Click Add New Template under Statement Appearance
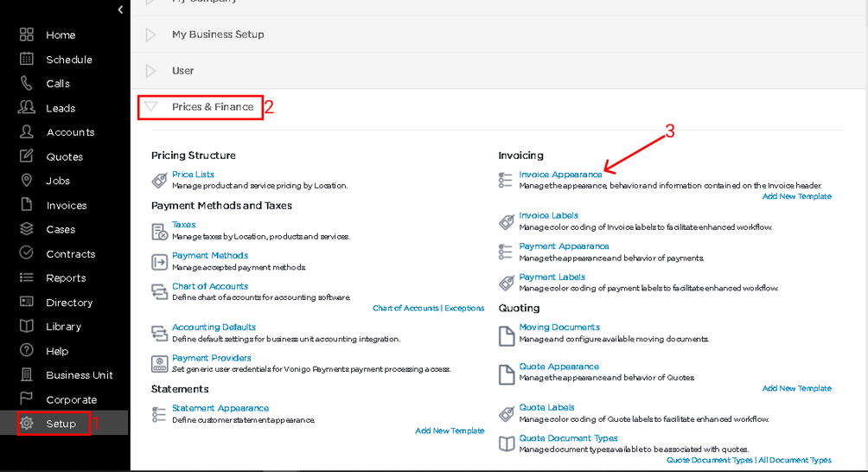868x472 pixels. coord(450,431)
